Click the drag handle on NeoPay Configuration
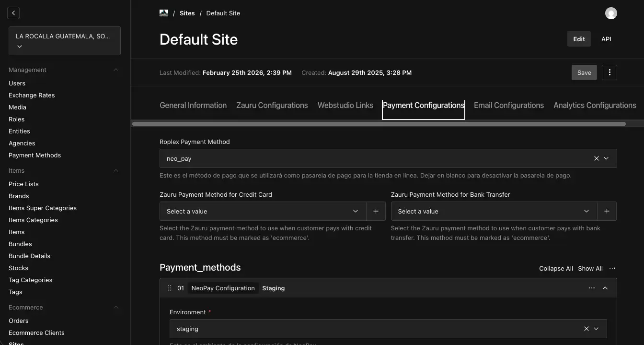The image size is (644, 345). coord(170,288)
